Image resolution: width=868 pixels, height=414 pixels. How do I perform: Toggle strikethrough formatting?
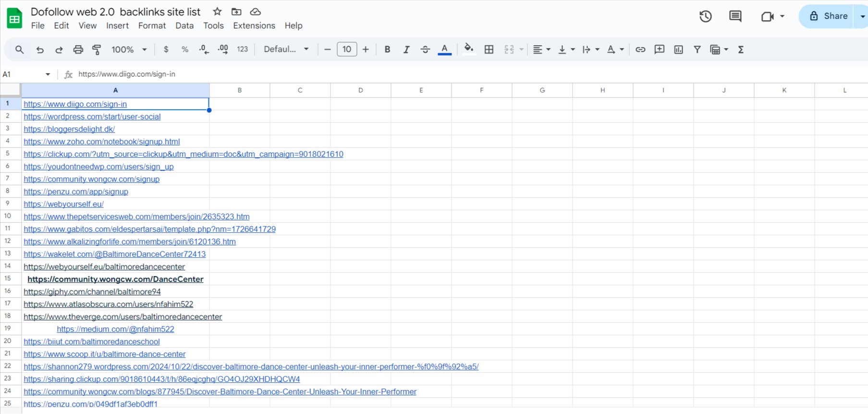click(425, 50)
